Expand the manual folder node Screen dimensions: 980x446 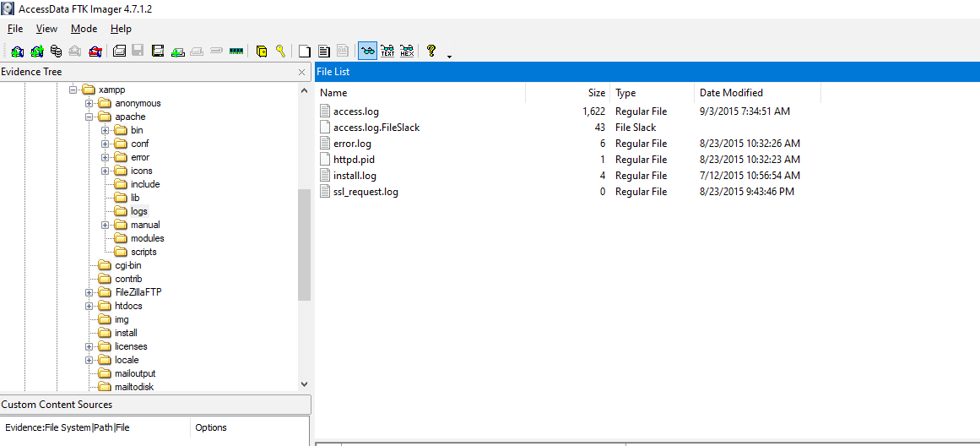click(105, 226)
